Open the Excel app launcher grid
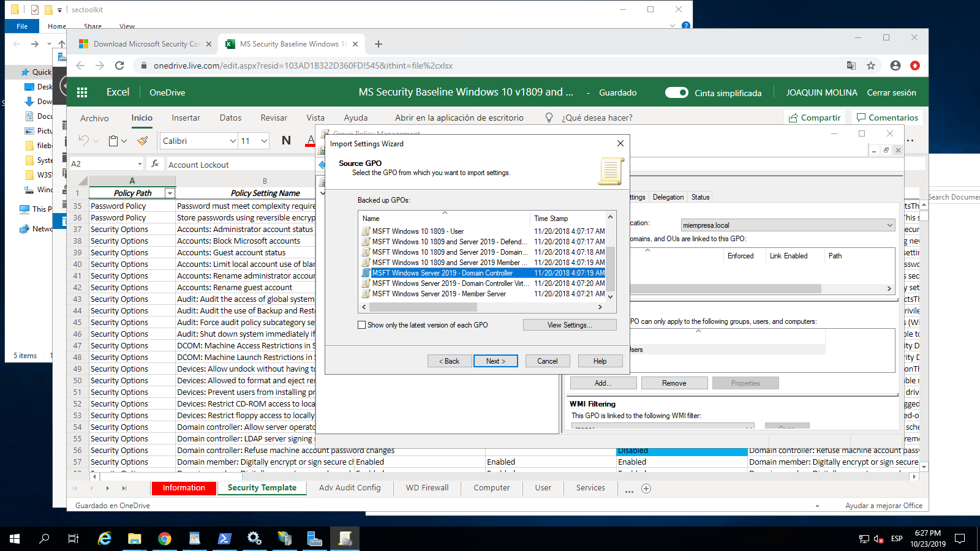Viewport: 980px width, 551px height. click(82, 92)
